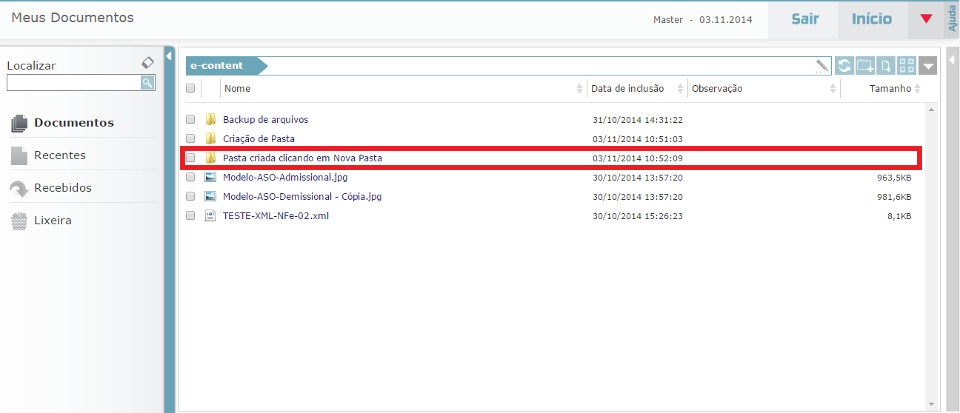
Task: Open Recentes in the sidebar
Action: [x=60, y=156]
